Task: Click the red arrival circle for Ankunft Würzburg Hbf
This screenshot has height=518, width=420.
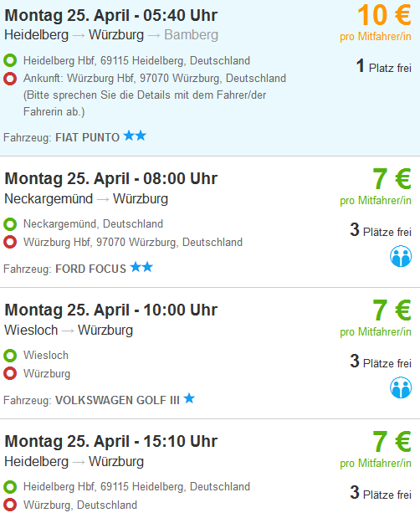Action: coord(10,79)
